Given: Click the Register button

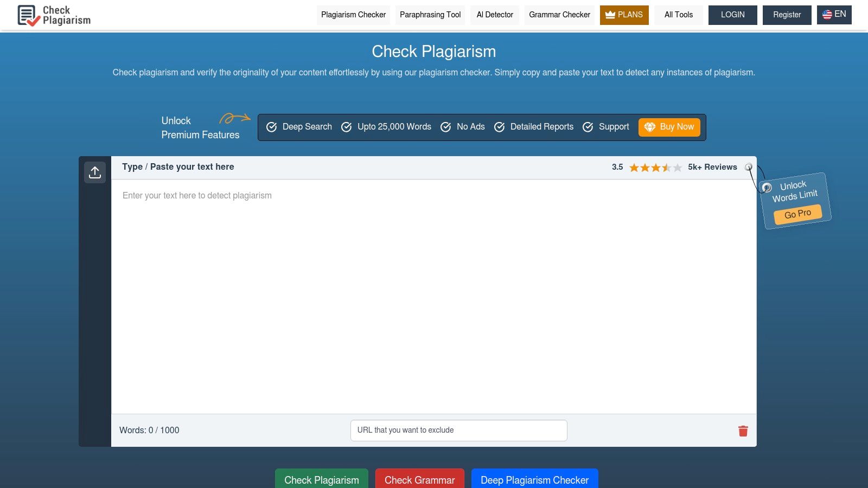Looking at the screenshot, I should pos(787,15).
